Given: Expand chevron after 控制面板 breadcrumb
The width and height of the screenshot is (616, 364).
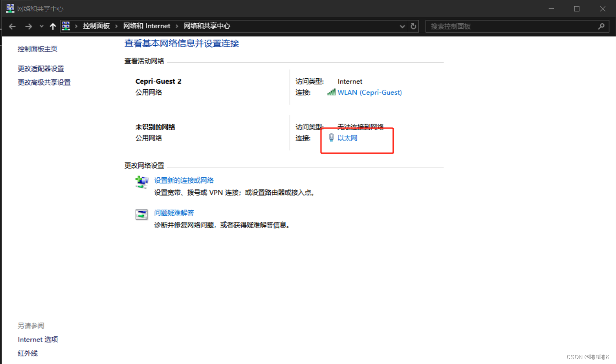Looking at the screenshot, I should [x=117, y=26].
